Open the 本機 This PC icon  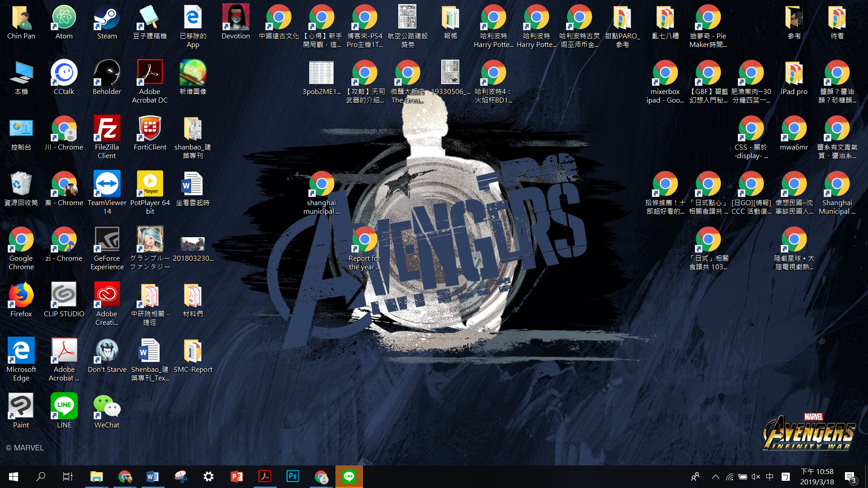pyautogui.click(x=21, y=78)
